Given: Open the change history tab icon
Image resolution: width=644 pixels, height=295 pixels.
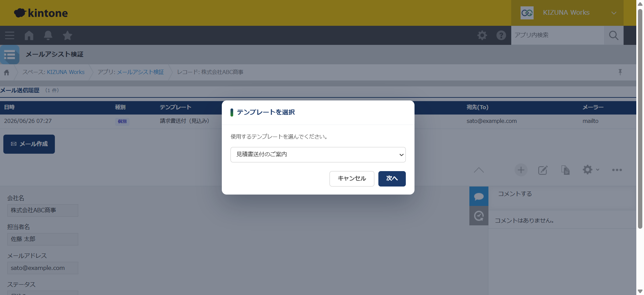Looking at the screenshot, I should click(479, 216).
